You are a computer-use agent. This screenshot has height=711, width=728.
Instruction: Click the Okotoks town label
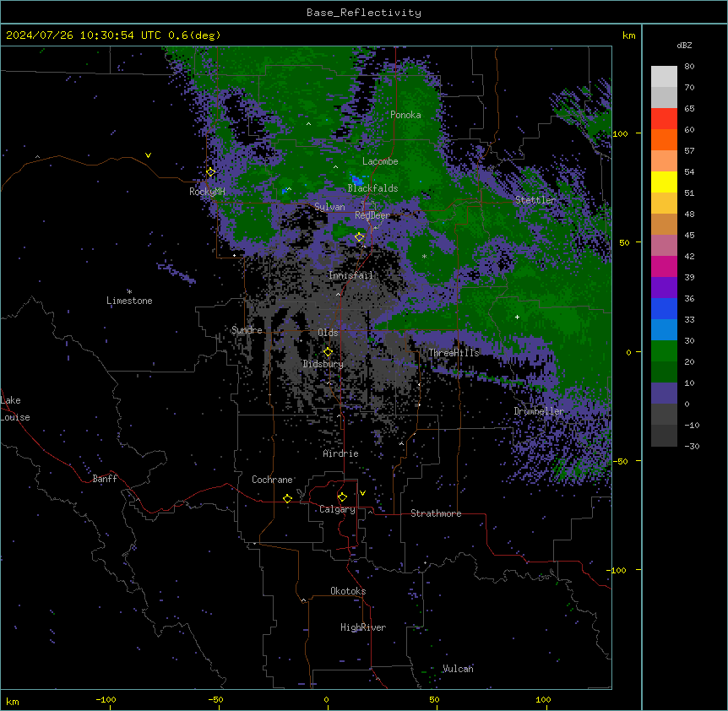tap(348, 591)
